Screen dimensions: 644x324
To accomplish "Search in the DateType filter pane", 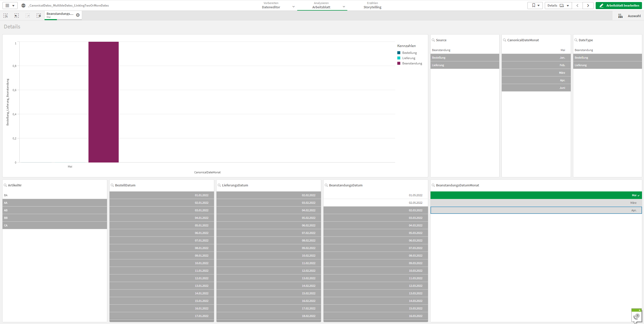I will tap(576, 40).
